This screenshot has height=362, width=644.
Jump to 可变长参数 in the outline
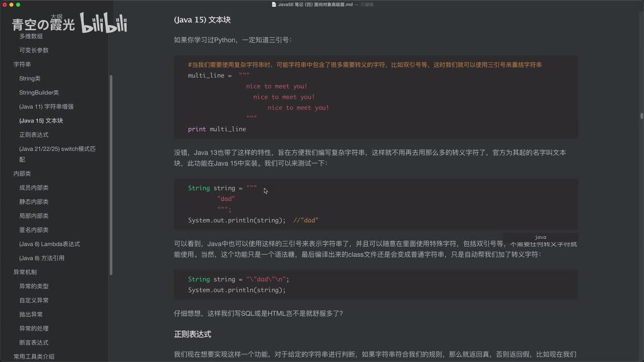[x=34, y=50]
